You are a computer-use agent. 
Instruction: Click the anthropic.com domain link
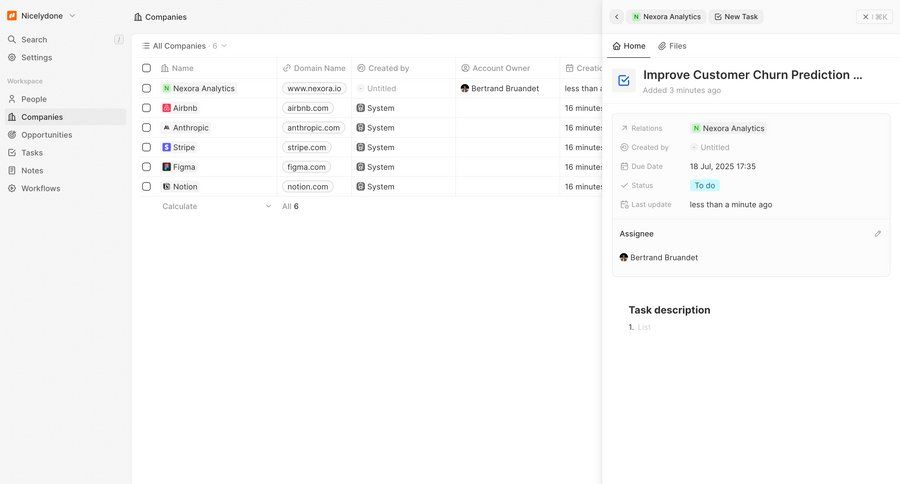(x=313, y=127)
